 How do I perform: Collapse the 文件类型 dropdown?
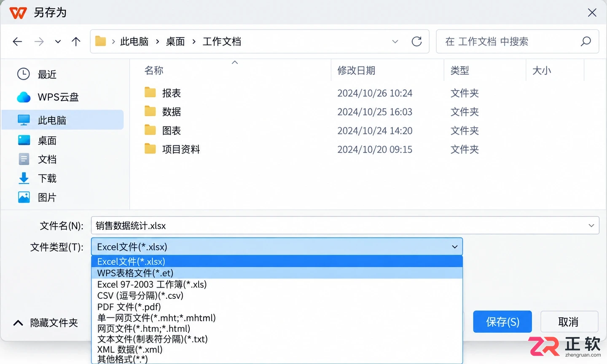point(454,246)
